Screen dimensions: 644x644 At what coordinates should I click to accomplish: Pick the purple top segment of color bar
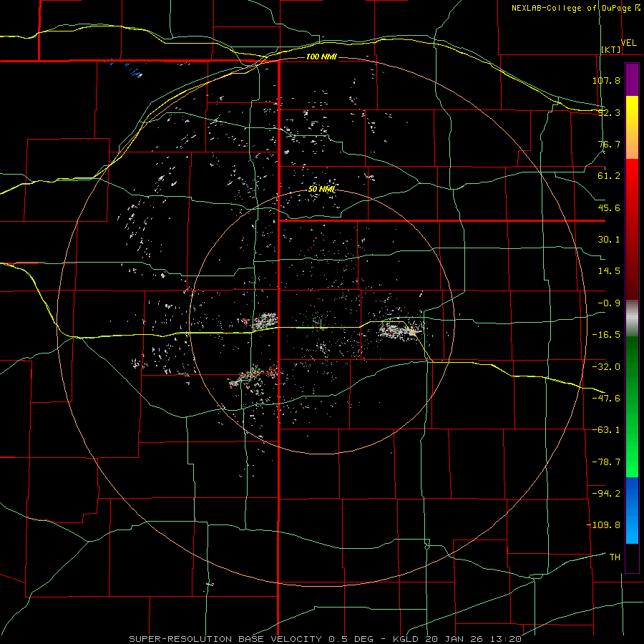[x=632, y=79]
